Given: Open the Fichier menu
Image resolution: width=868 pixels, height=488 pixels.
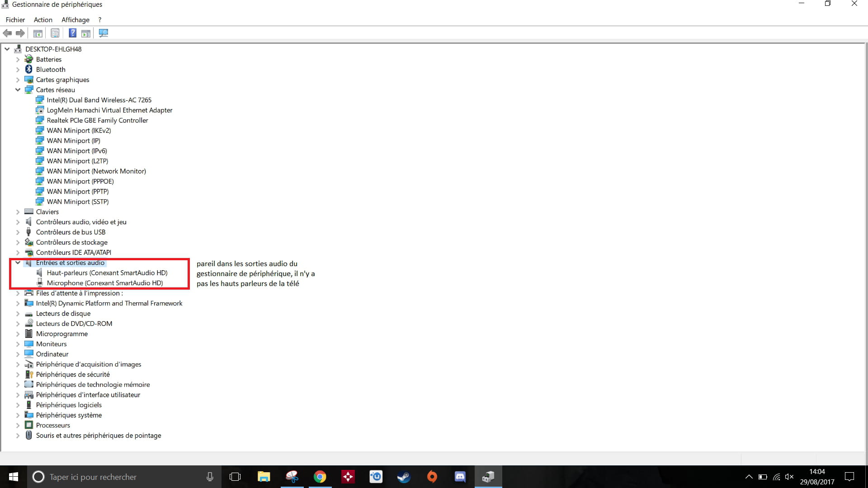Looking at the screenshot, I should 15,20.
